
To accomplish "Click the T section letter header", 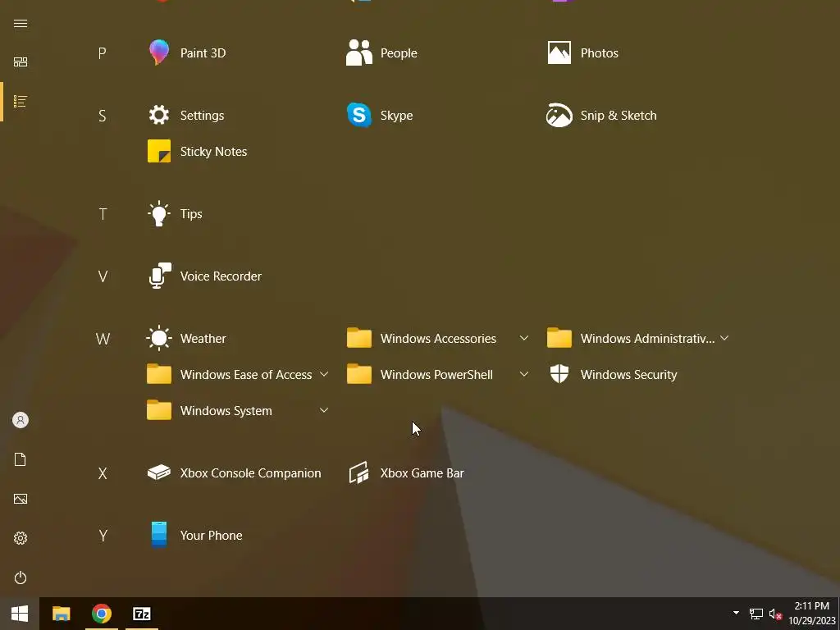I will tap(103, 214).
